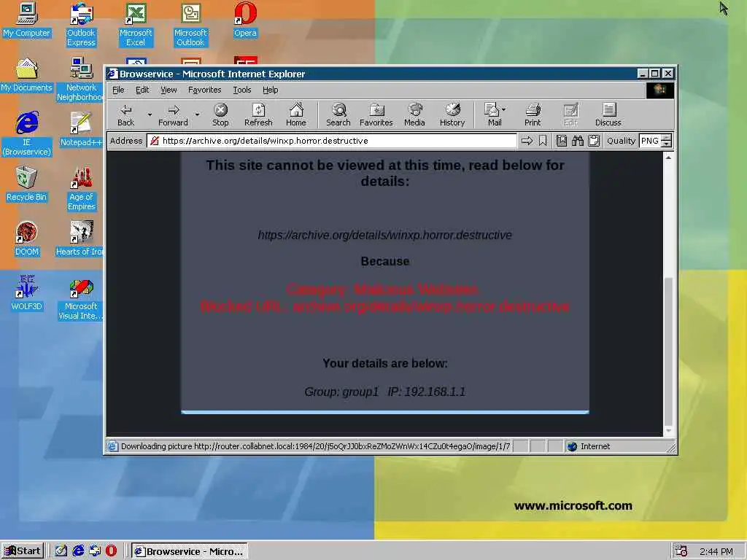Click the Start button
The height and width of the screenshot is (560, 747).
pyautogui.click(x=23, y=551)
